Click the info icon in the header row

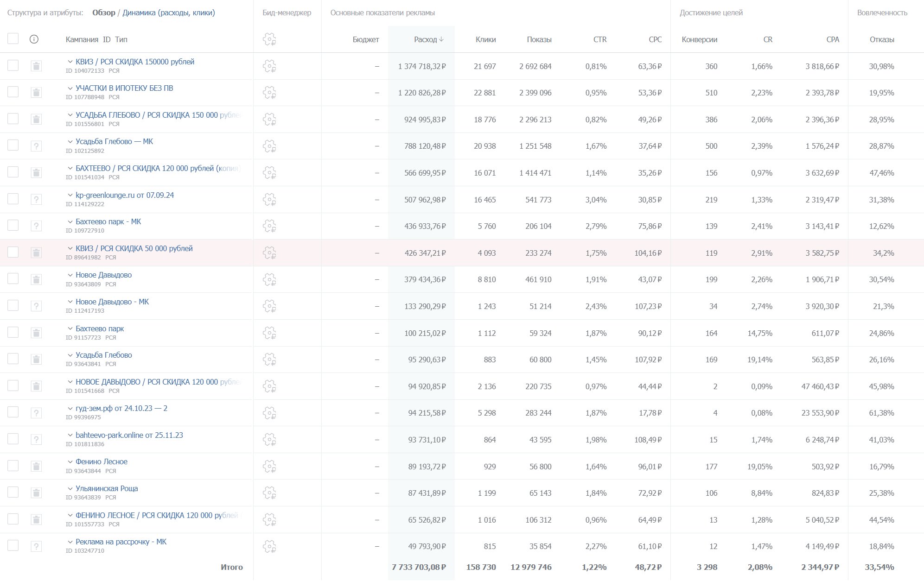coord(34,39)
